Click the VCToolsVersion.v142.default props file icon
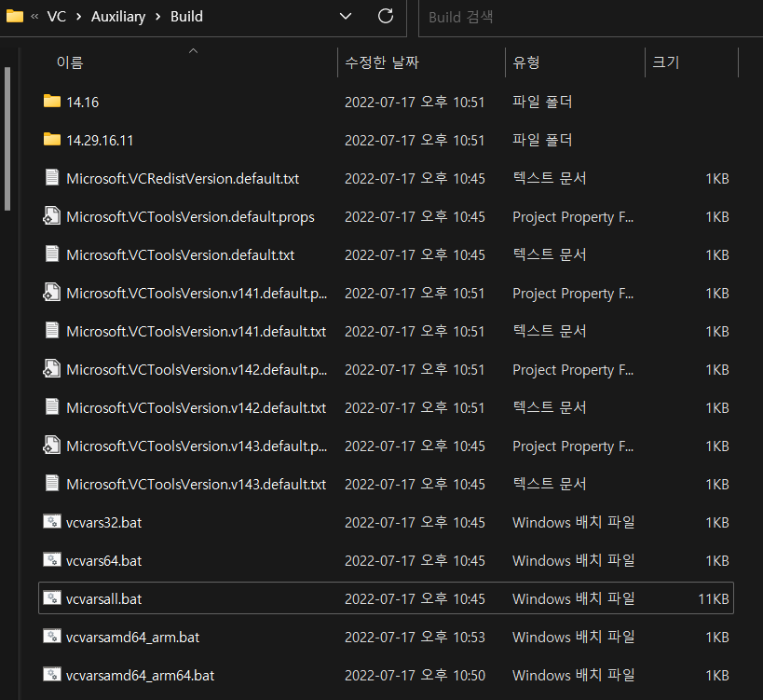Image resolution: width=763 pixels, height=700 pixels. pos(52,368)
